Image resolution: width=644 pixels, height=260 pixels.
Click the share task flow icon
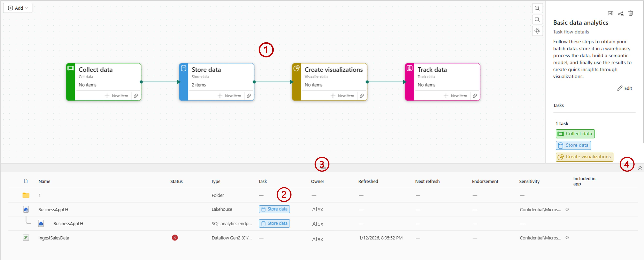pos(620,13)
